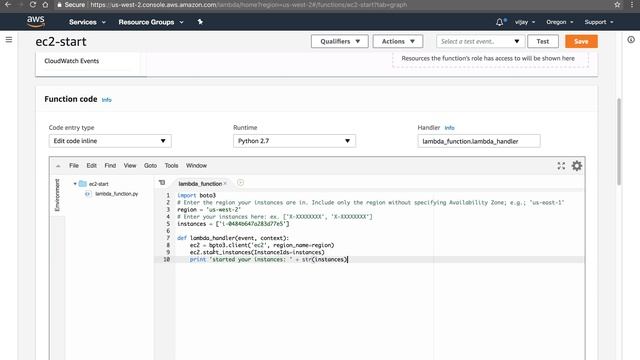Viewport: 640px width, 360px height.
Task: Click the 'import boto3' code line
Action: click(x=196, y=196)
